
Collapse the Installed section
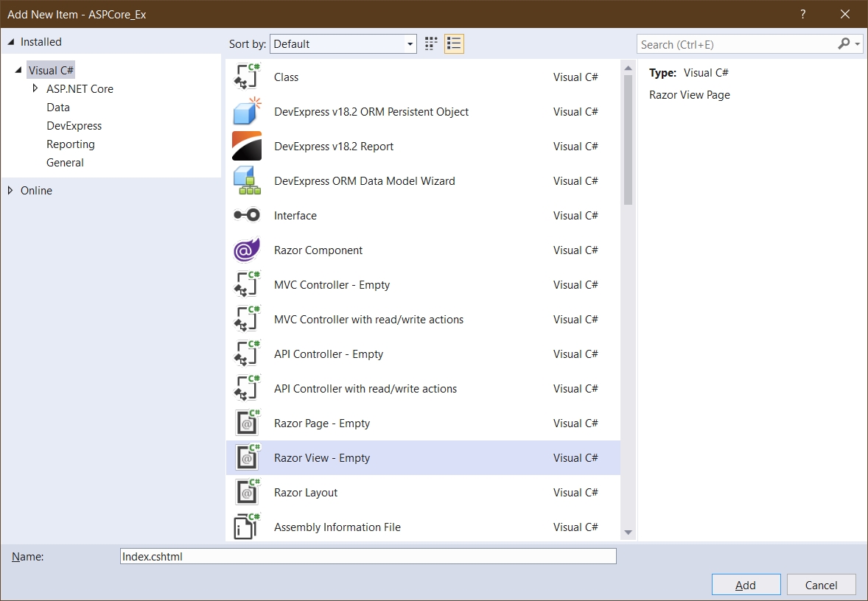coord(10,42)
